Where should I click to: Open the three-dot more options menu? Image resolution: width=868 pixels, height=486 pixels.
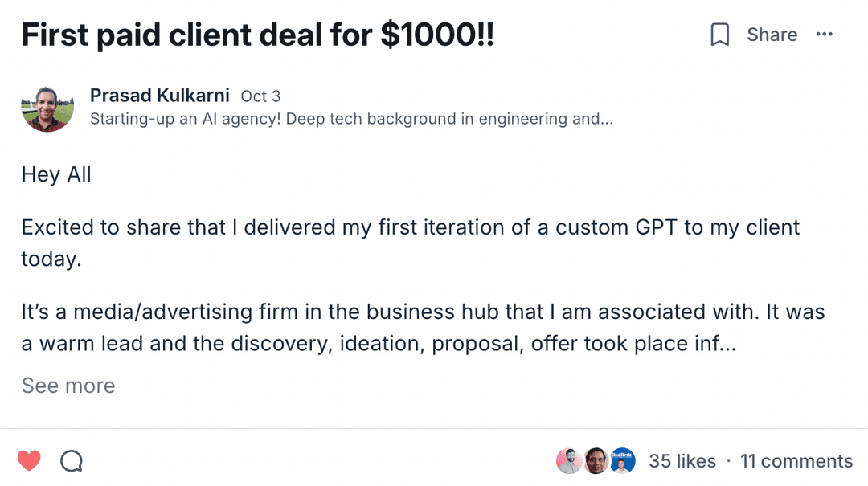(x=824, y=35)
